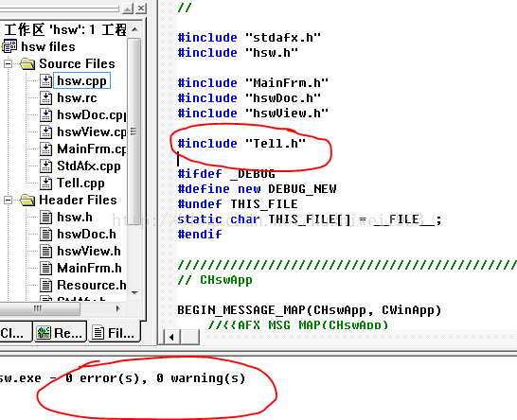Click the workspace 'hsw' root label
Screen dimensions: 517x420
[x=65, y=29]
